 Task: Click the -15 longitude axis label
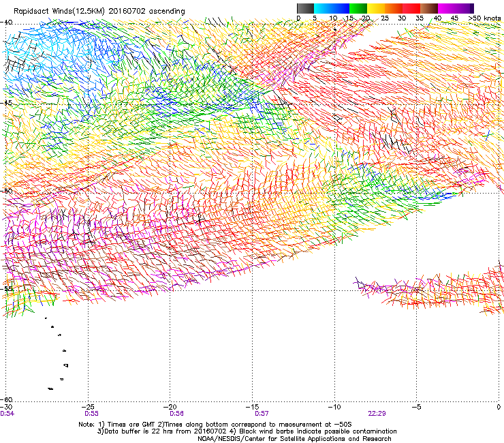pyautogui.click(x=253, y=407)
